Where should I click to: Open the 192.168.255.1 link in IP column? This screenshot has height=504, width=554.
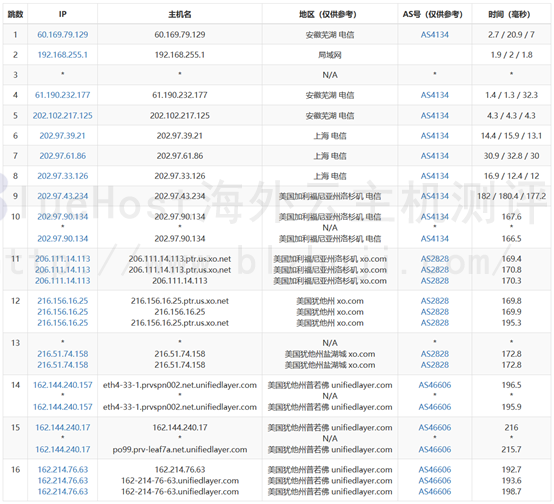[63, 55]
